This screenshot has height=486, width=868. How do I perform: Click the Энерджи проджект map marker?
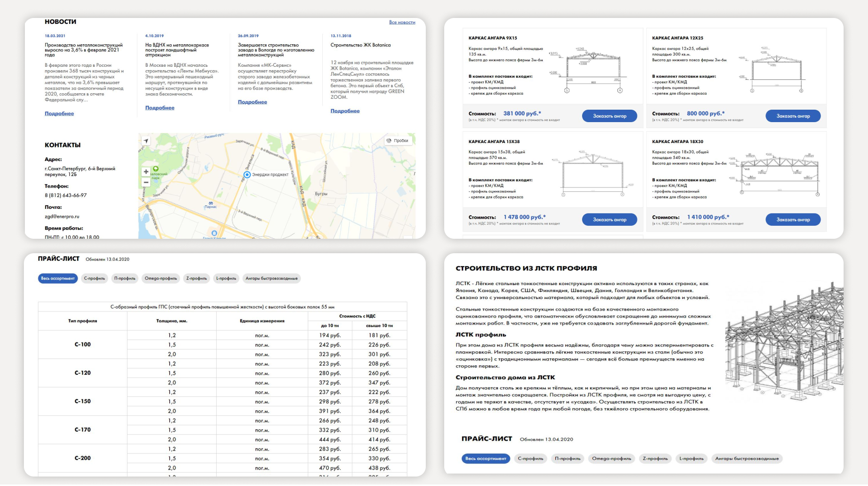point(247,174)
